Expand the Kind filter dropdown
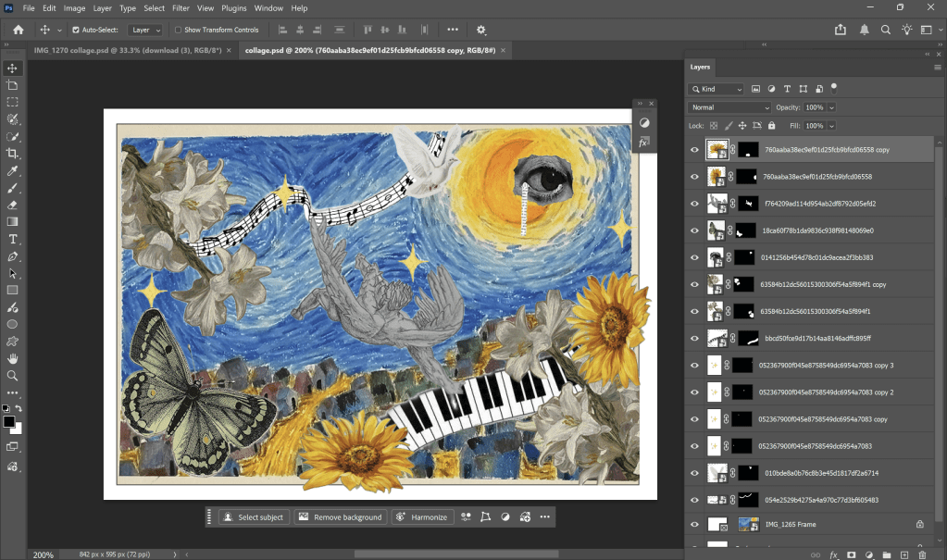Viewport: 947px width, 560px height. 716,89
